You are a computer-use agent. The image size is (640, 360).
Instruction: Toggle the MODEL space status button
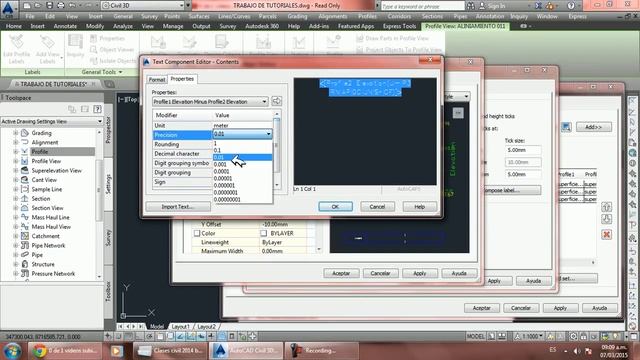pyautogui.click(x=476, y=337)
